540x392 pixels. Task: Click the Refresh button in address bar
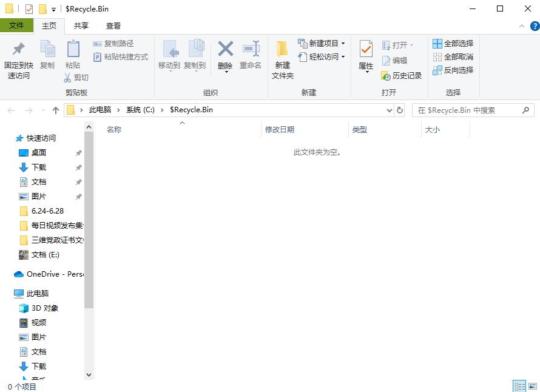[x=401, y=110]
